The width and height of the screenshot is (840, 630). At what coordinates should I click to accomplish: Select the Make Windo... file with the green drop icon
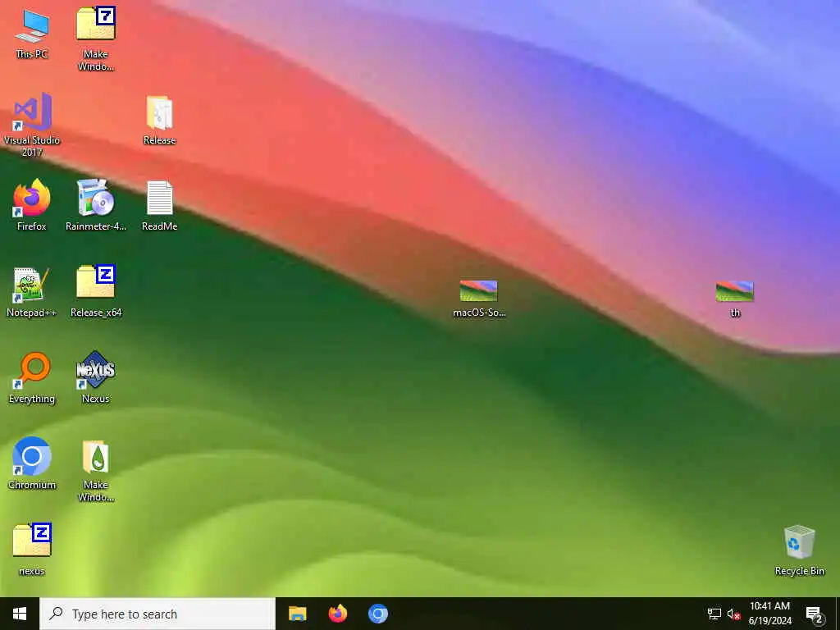[x=96, y=470]
